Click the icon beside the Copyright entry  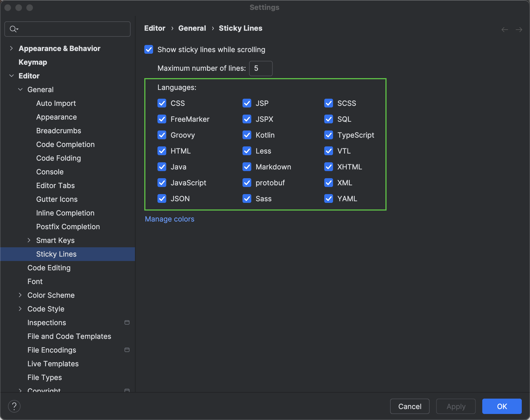pos(127,390)
